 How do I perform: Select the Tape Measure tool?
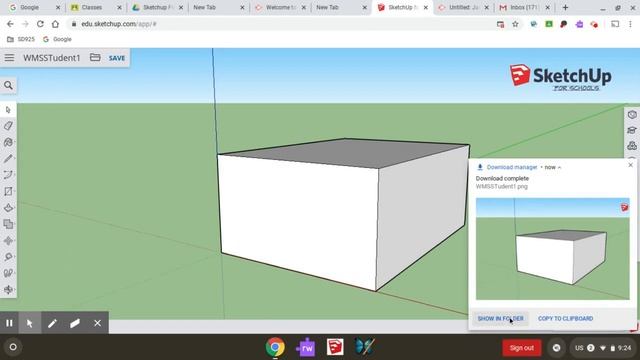(8, 257)
